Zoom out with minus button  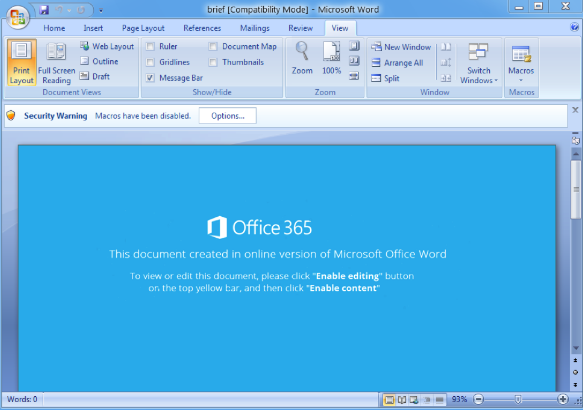pos(479,399)
